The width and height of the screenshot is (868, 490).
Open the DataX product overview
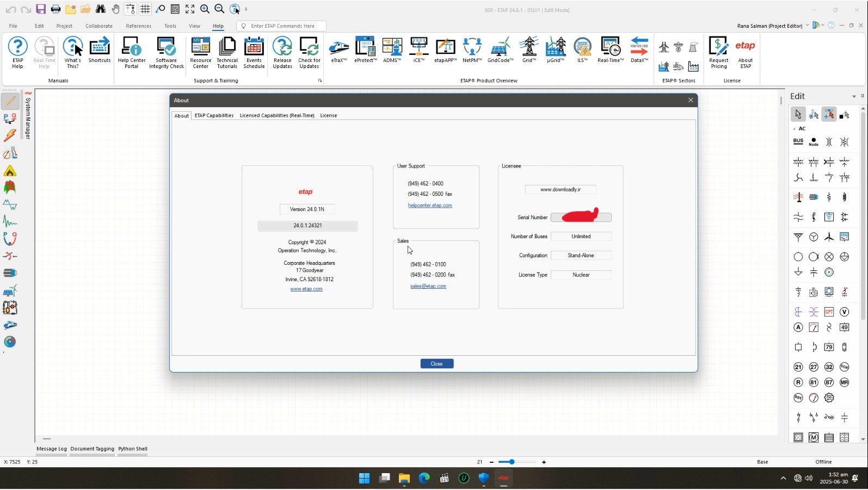click(639, 50)
